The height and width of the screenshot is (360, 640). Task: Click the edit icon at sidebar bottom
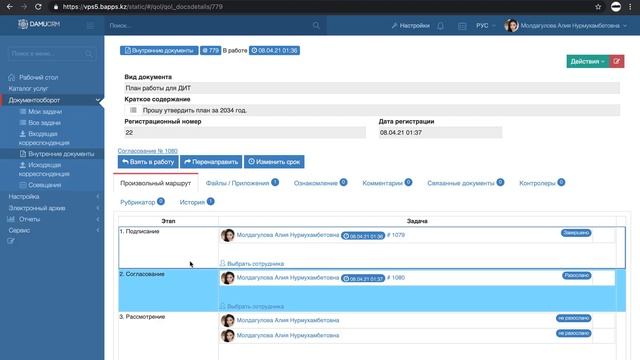[11, 241]
